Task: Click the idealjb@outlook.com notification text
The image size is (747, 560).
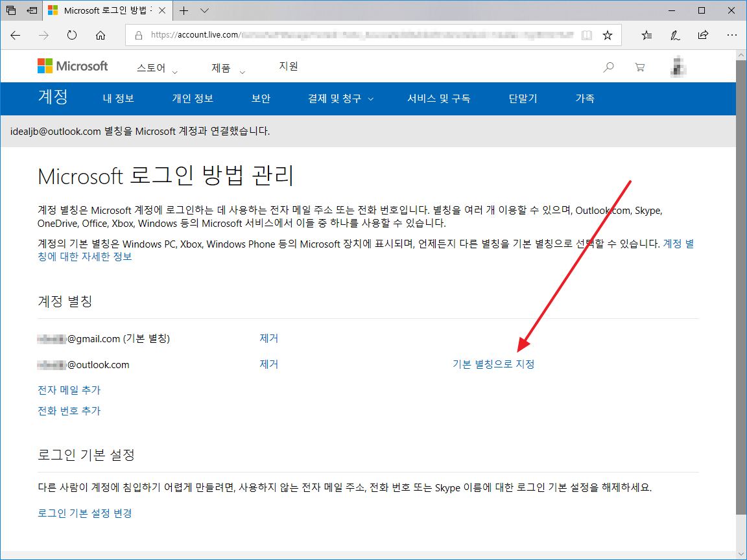Action: [140, 132]
